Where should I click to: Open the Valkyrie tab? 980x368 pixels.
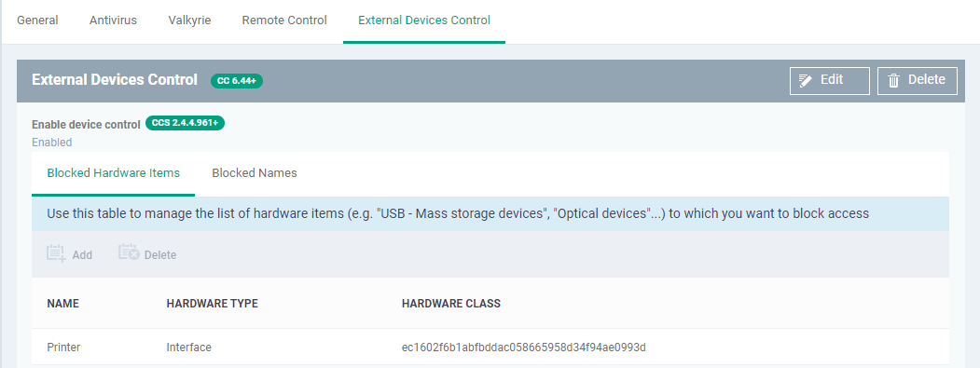[x=189, y=20]
